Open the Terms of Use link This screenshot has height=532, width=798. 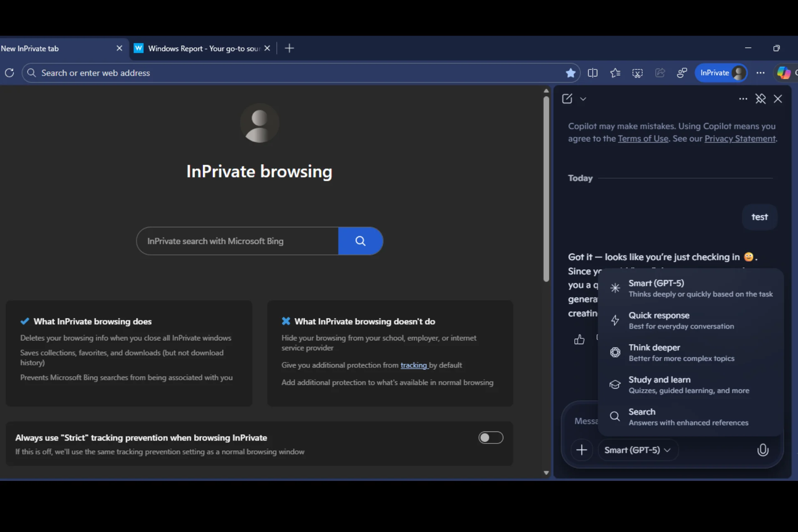click(x=643, y=139)
